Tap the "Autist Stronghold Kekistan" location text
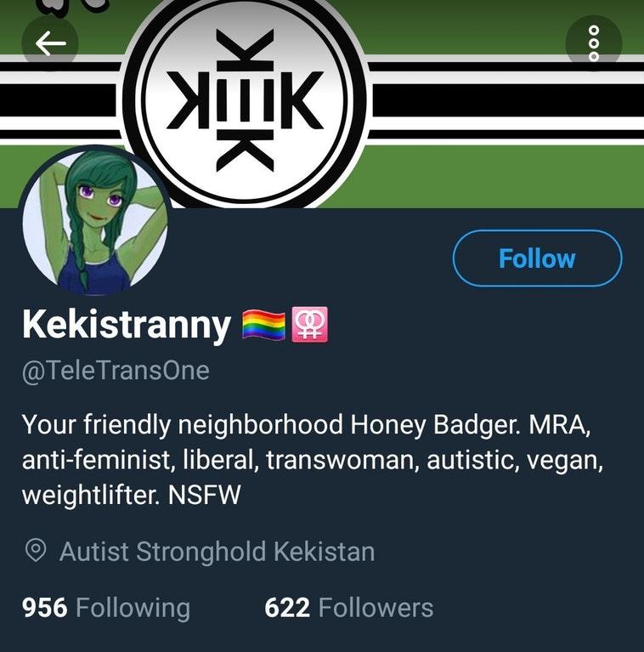The height and width of the screenshot is (652, 644). click(x=217, y=552)
